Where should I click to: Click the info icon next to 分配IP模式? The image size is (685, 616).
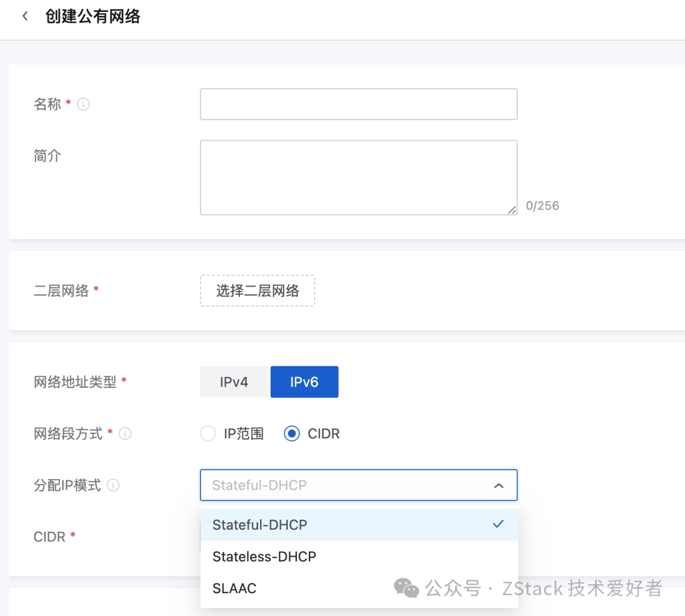coord(114,485)
